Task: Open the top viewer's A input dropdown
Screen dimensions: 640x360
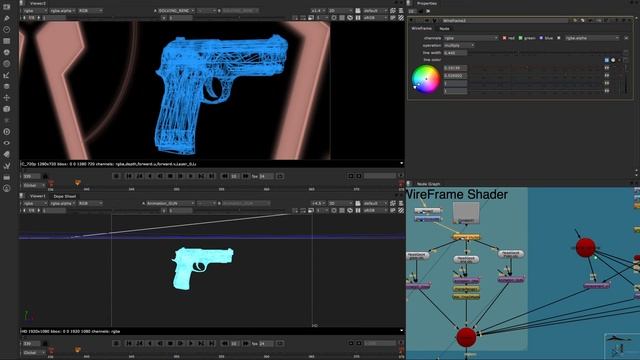Action: pyautogui.click(x=176, y=11)
